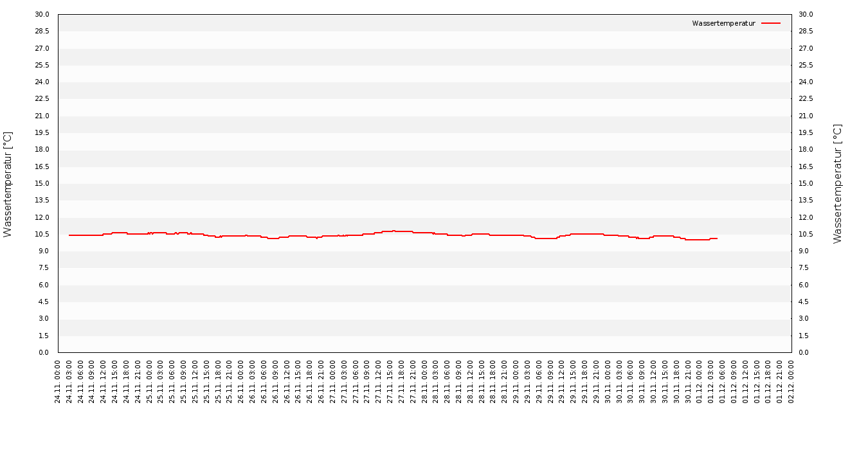Select the 24.11. 00:00 x-axis tick label
Viewport: 868px width, 450px height.
(59, 382)
